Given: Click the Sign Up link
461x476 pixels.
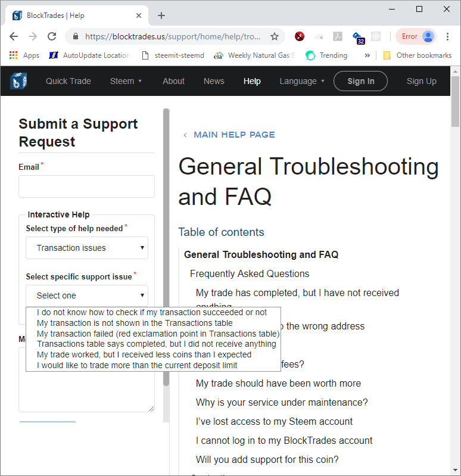Looking at the screenshot, I should 421,81.
